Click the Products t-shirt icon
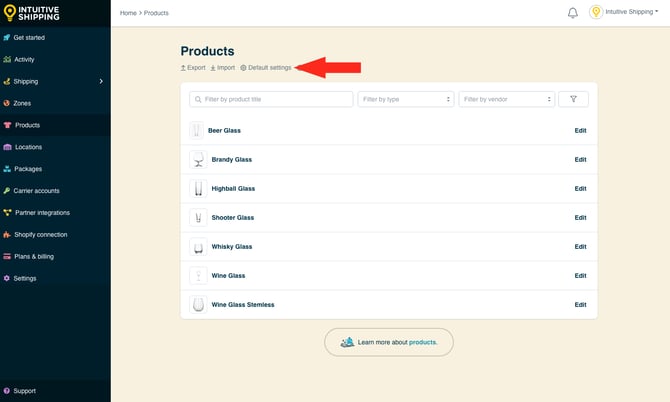The image size is (670, 402). (x=7, y=125)
